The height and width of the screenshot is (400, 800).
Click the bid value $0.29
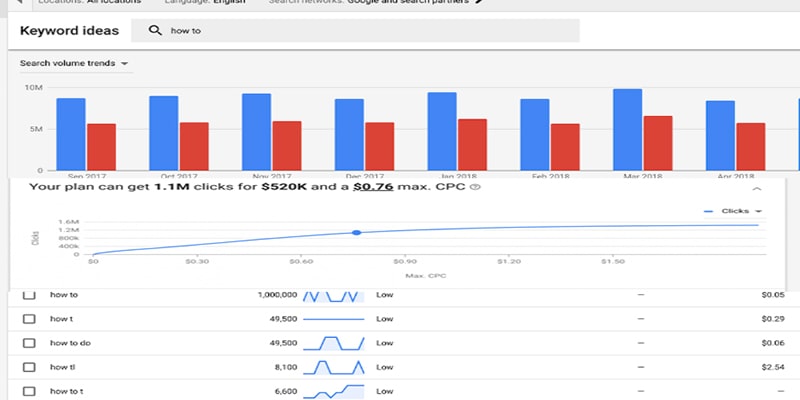pos(773,319)
